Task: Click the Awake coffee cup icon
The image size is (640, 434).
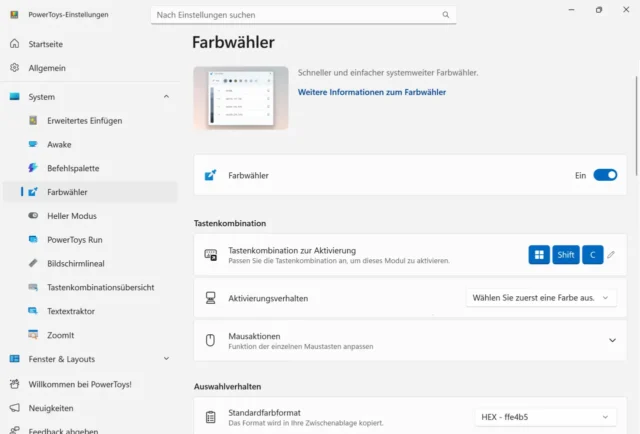Action: (33, 144)
